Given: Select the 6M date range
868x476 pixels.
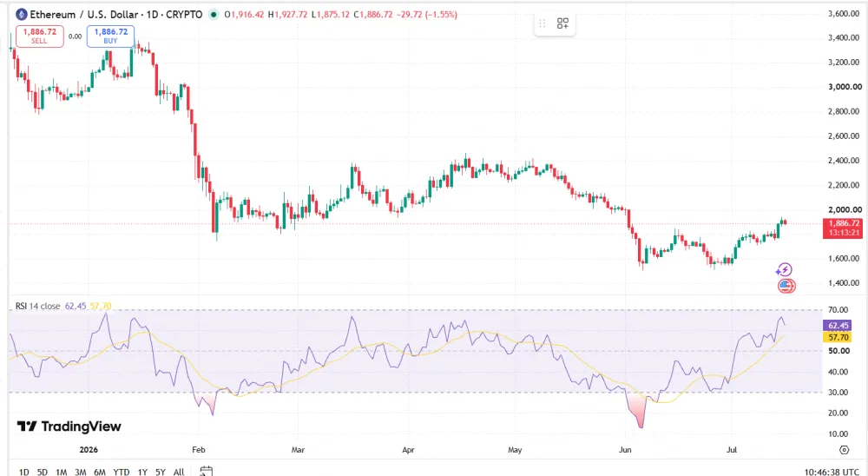Looking at the screenshot, I should pos(100,473).
